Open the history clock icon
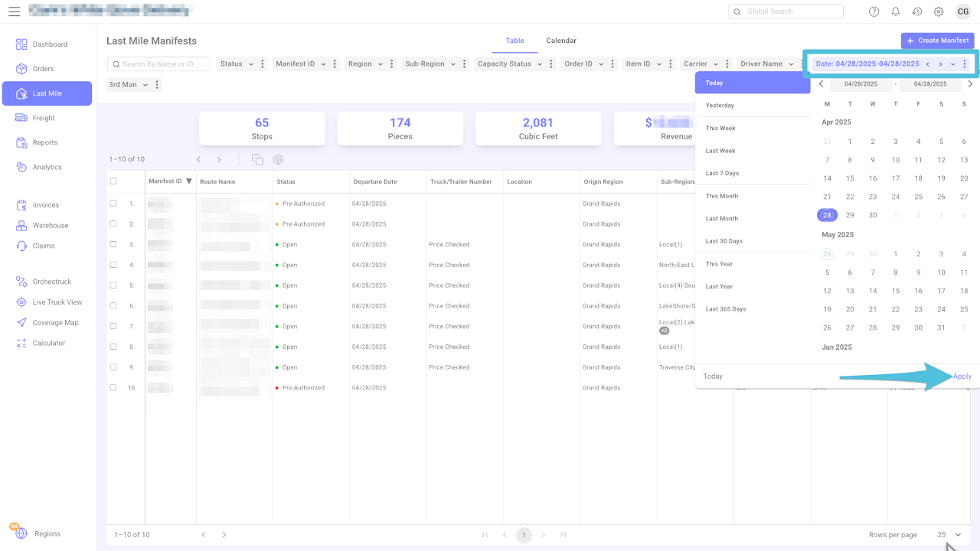This screenshot has width=980, height=551. coord(916,11)
